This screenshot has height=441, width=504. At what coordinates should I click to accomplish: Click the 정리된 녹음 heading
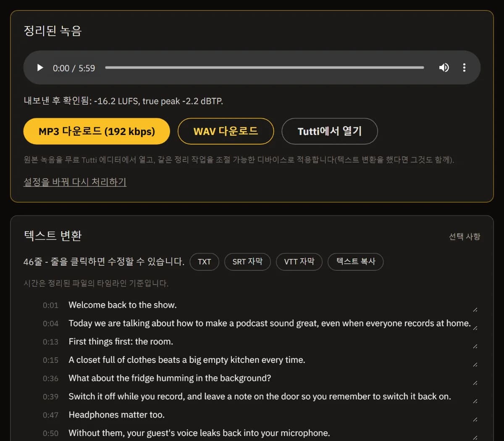(x=52, y=31)
